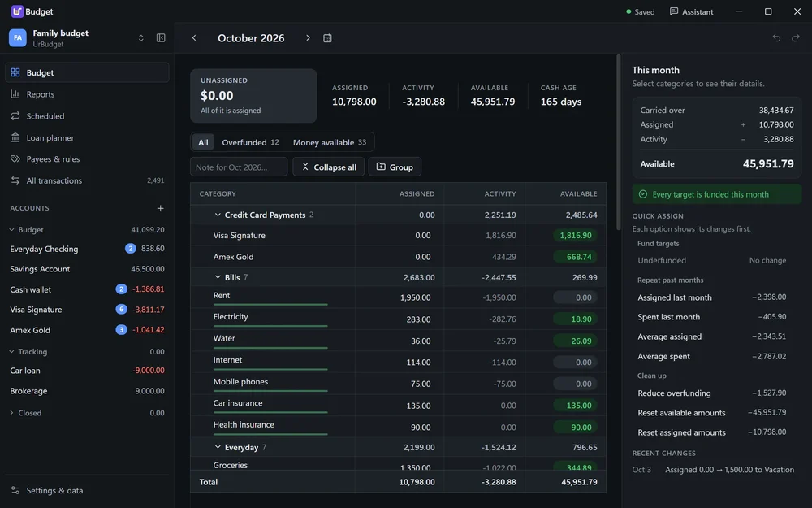
Task: Click the Electricity target progress bar
Action: 270,326
